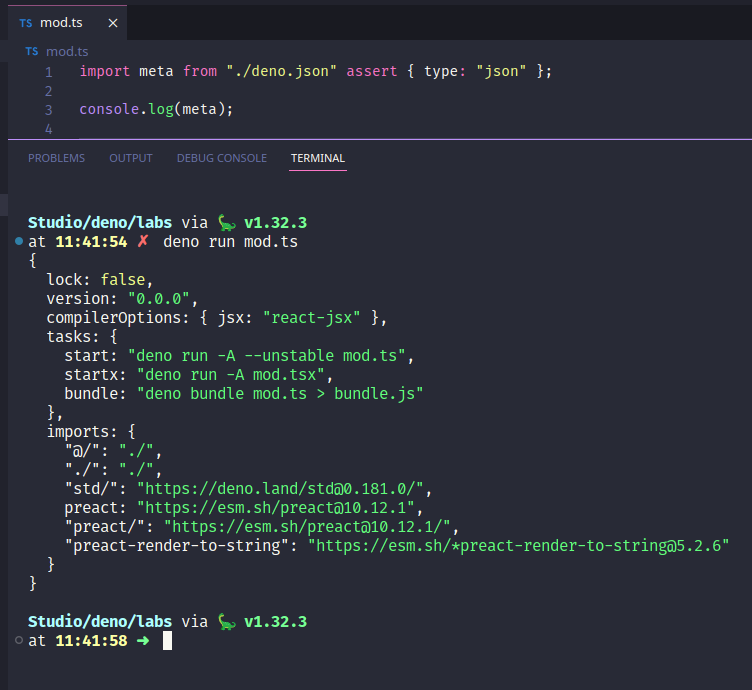Click the terminal cursor block
Screen dimensions: 752x690
tap(167, 641)
